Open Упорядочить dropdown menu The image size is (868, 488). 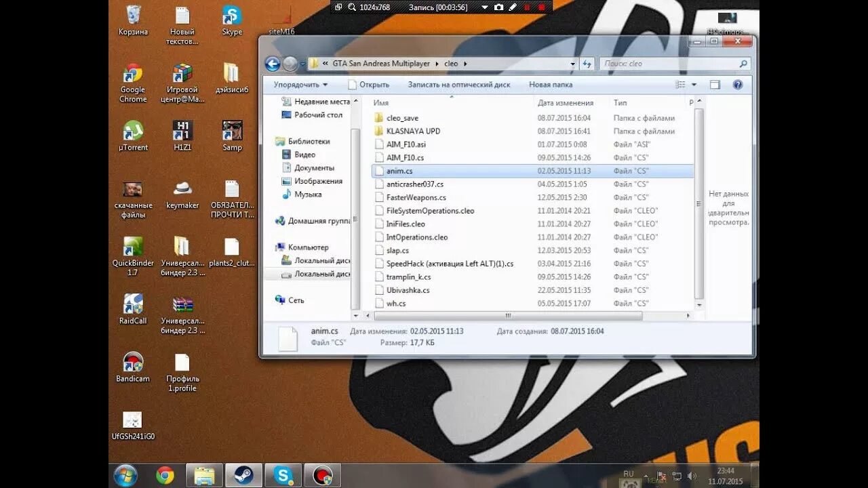click(300, 85)
